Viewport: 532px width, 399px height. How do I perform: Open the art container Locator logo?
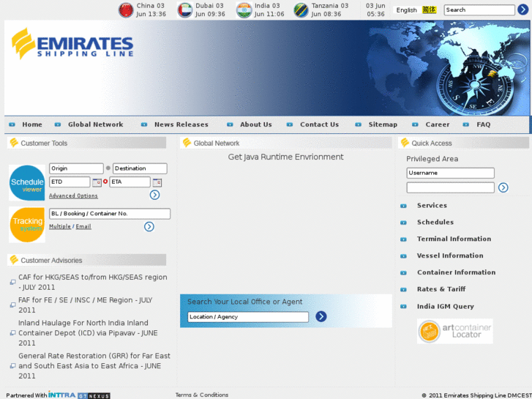[455, 331]
